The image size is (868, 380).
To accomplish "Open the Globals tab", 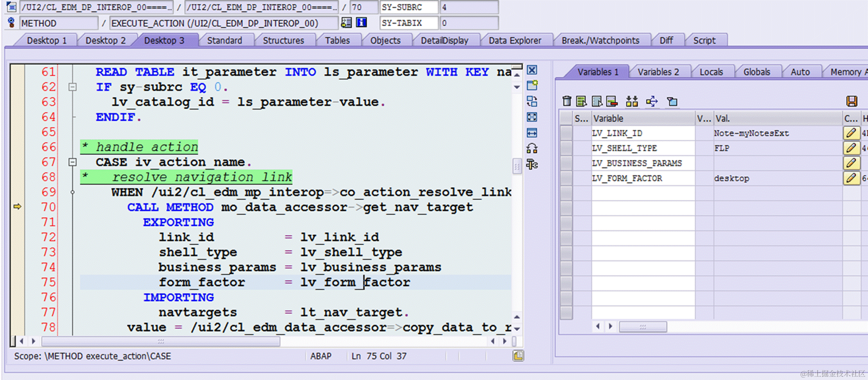I will click(x=757, y=72).
